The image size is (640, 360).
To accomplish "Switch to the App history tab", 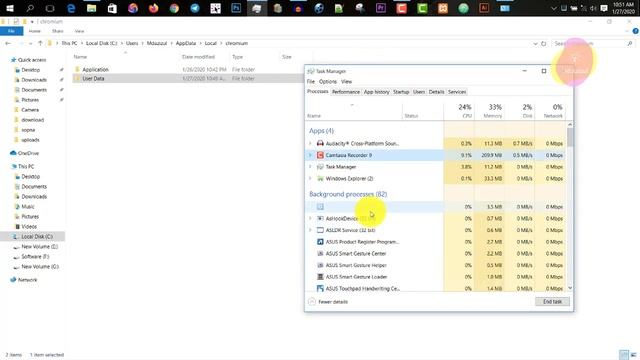I will (376, 92).
